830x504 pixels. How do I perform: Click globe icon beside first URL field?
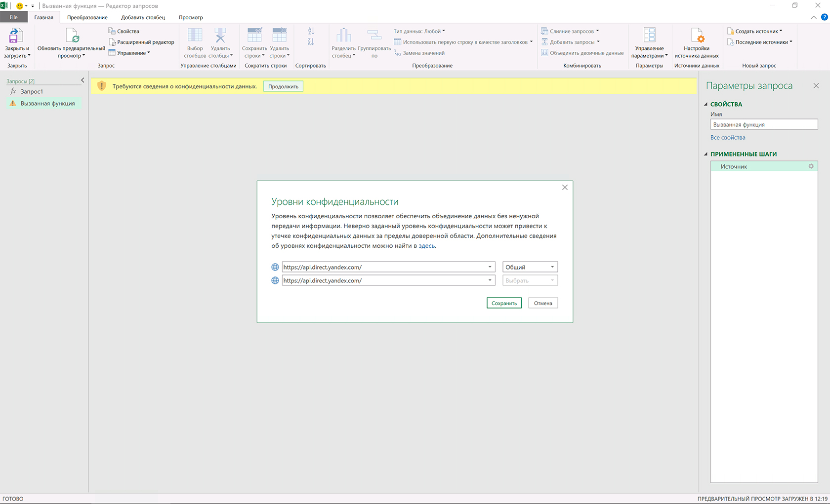tap(275, 267)
